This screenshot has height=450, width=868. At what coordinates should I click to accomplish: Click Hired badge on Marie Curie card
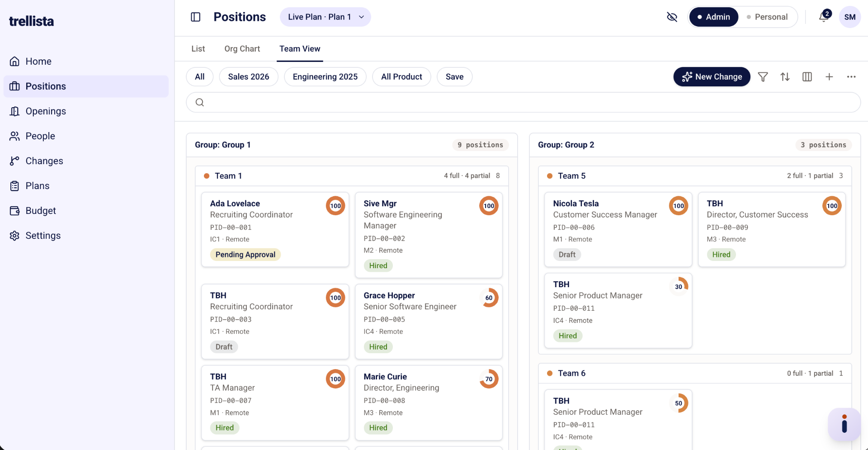[378, 428]
